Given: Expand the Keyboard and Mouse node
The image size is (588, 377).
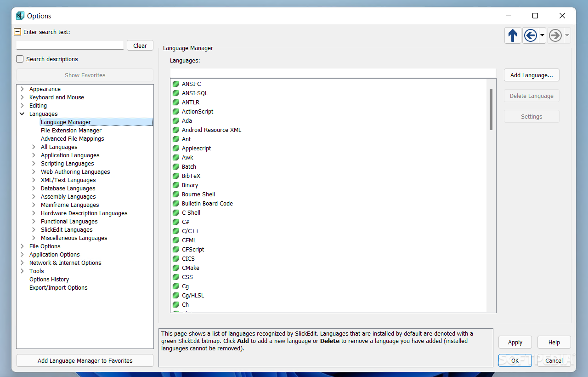Looking at the screenshot, I should 22,97.
